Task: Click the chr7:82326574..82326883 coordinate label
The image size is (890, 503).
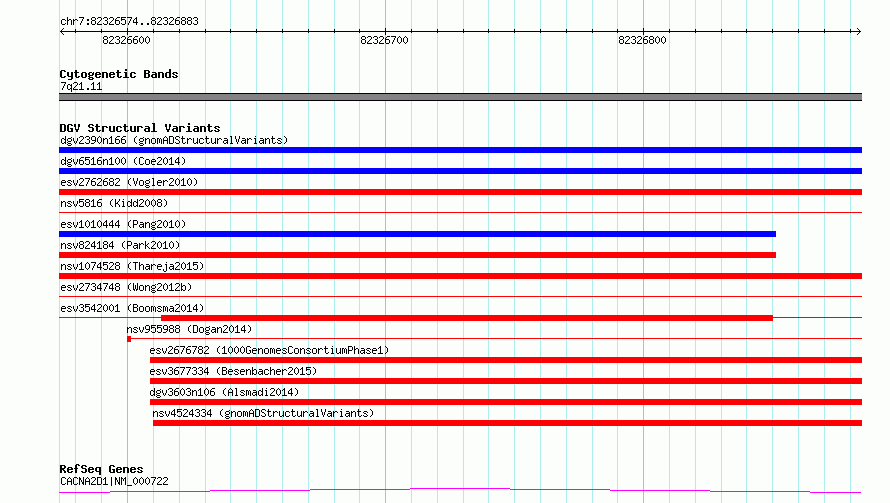Action: click(x=129, y=21)
